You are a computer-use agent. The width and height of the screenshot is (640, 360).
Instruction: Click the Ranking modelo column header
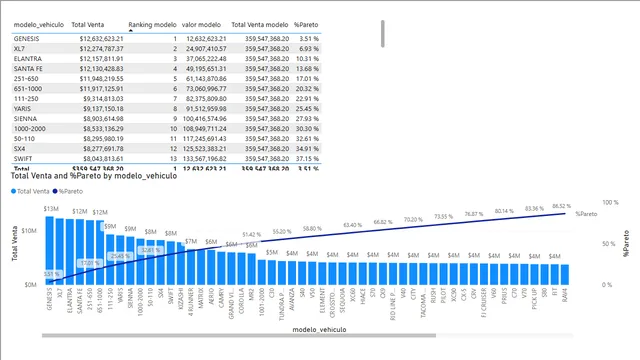(x=152, y=25)
